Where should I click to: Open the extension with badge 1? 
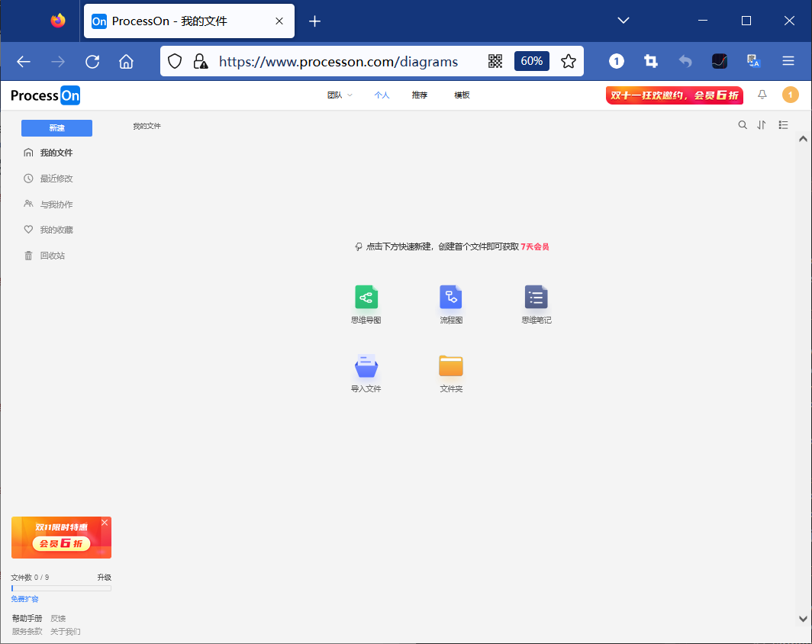coord(617,62)
